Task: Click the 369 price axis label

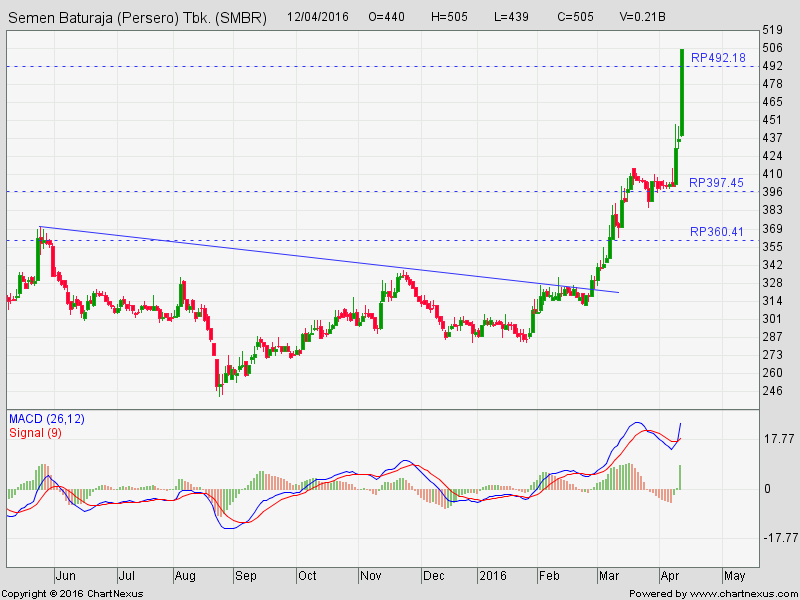Action: (x=772, y=229)
